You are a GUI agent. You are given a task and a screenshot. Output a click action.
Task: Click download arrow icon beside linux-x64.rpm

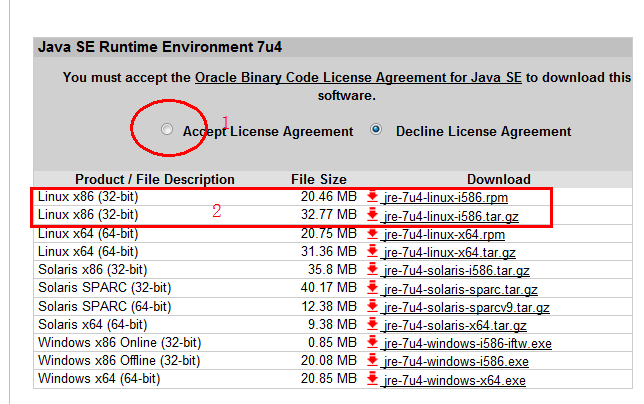(x=373, y=233)
